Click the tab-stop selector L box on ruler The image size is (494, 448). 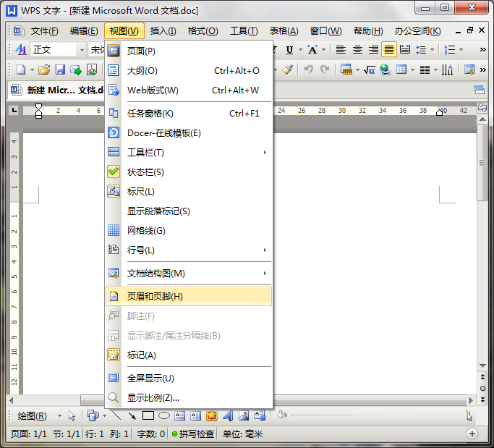[x=14, y=110]
